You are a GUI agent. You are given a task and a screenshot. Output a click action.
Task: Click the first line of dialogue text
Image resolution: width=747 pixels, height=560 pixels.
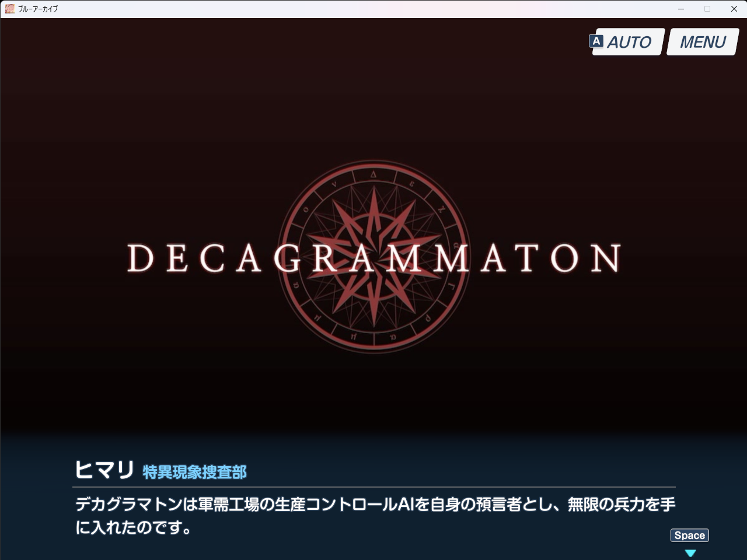point(375,504)
